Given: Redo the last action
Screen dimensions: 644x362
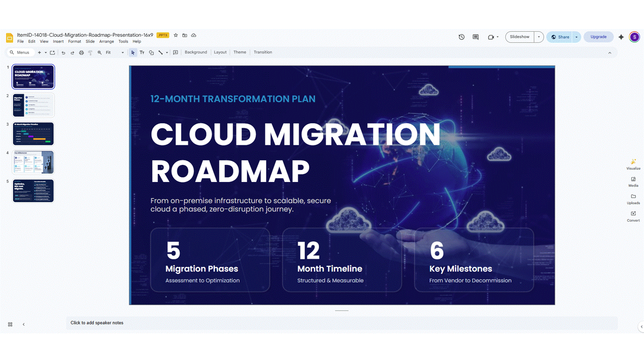Looking at the screenshot, I should click(x=72, y=52).
